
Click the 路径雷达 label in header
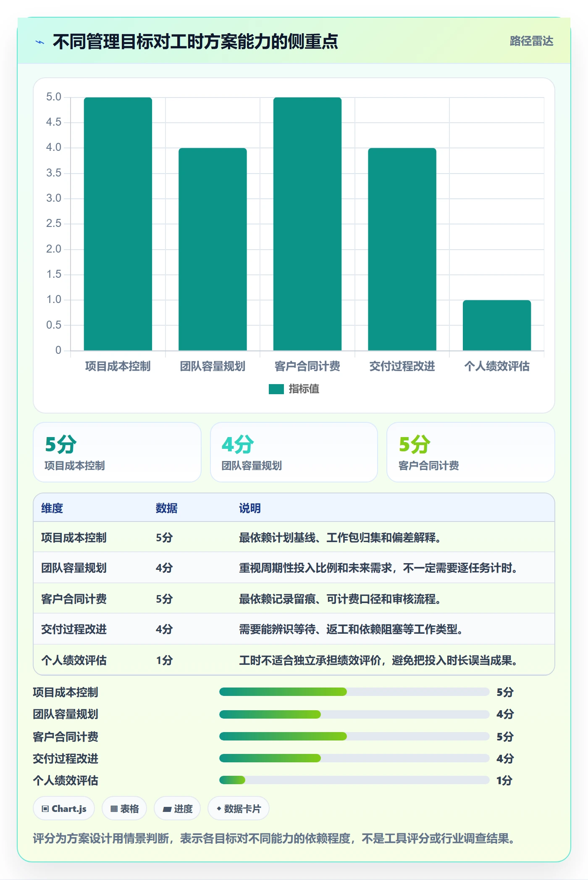[x=531, y=41]
